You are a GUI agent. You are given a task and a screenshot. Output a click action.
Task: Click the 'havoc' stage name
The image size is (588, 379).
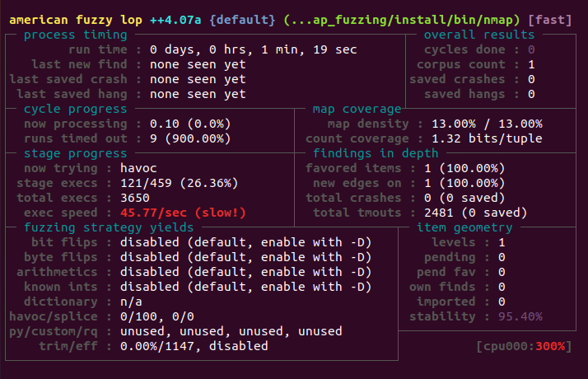(138, 168)
